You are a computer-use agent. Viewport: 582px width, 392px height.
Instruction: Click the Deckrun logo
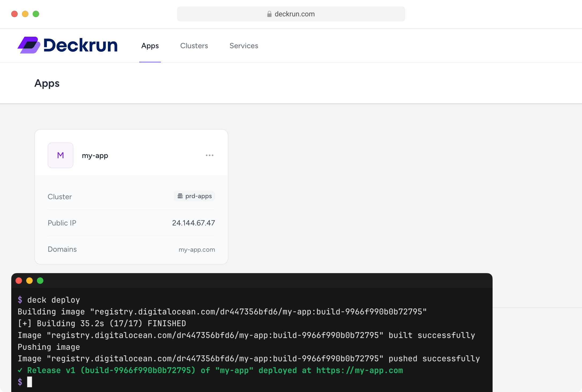tap(67, 45)
